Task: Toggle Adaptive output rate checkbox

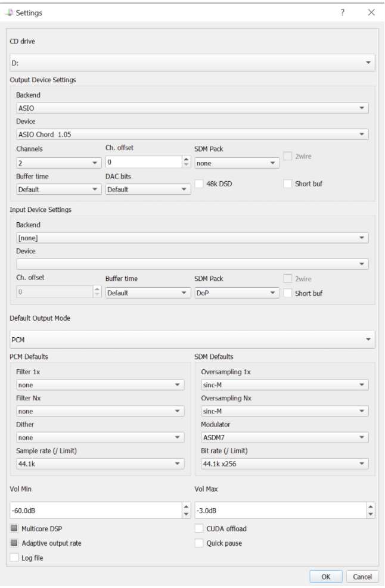Action: [14, 543]
